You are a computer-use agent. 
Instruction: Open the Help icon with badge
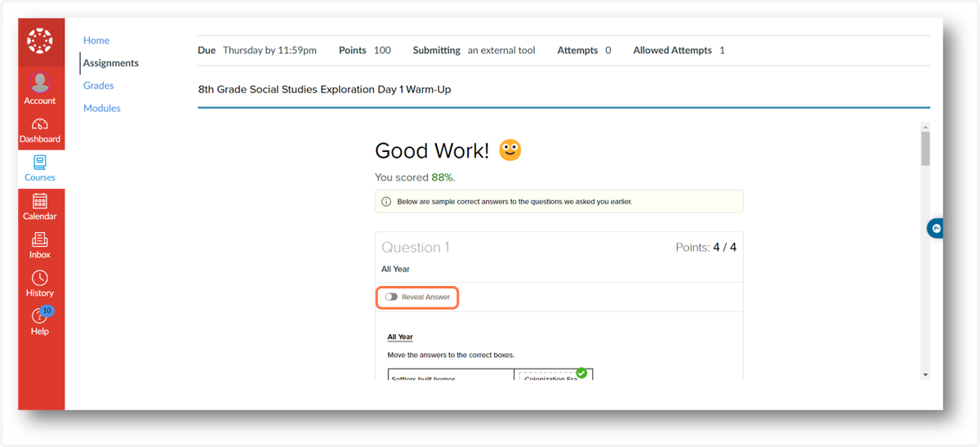[x=39, y=316]
